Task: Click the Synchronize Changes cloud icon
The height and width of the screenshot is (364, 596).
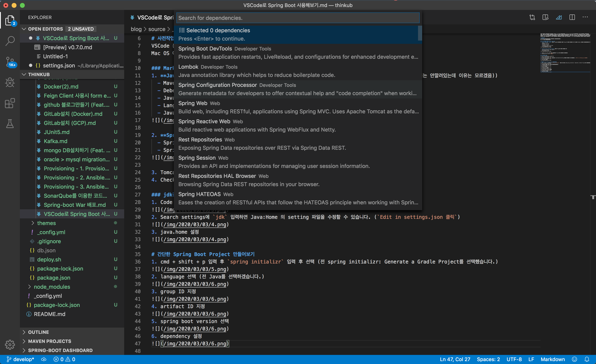Action: [x=43, y=359]
